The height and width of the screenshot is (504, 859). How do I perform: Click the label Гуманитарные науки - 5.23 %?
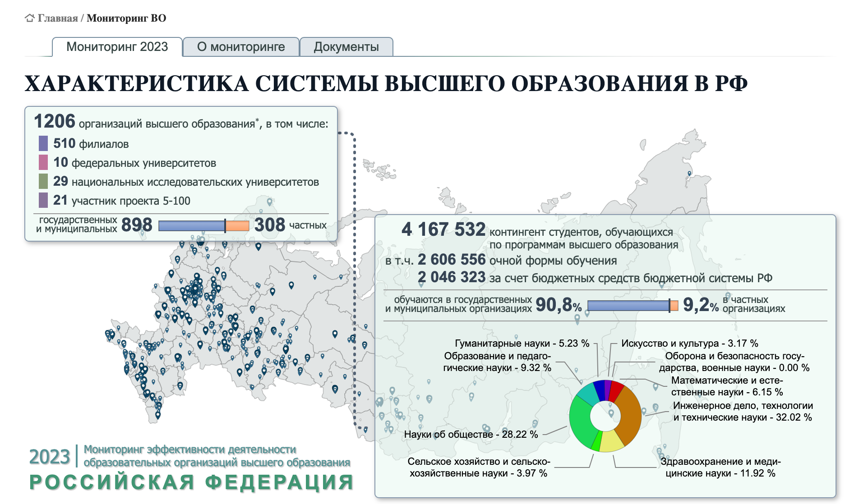point(522,344)
